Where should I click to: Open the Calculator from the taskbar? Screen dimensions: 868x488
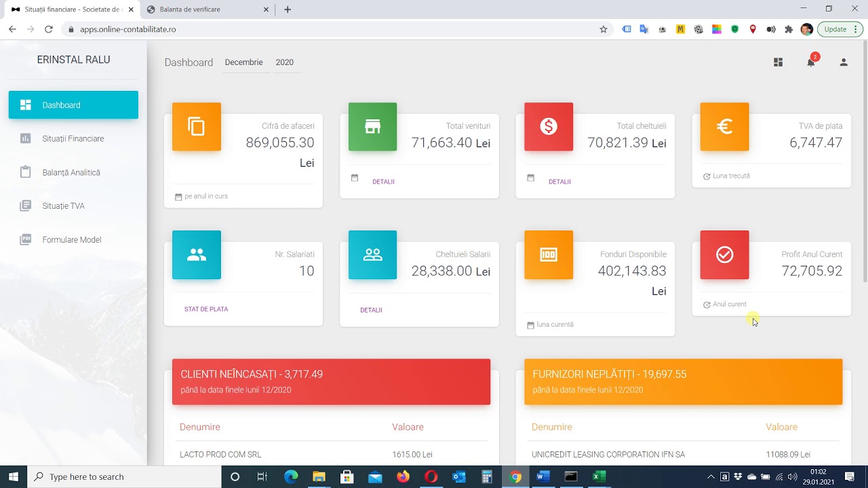(487, 476)
